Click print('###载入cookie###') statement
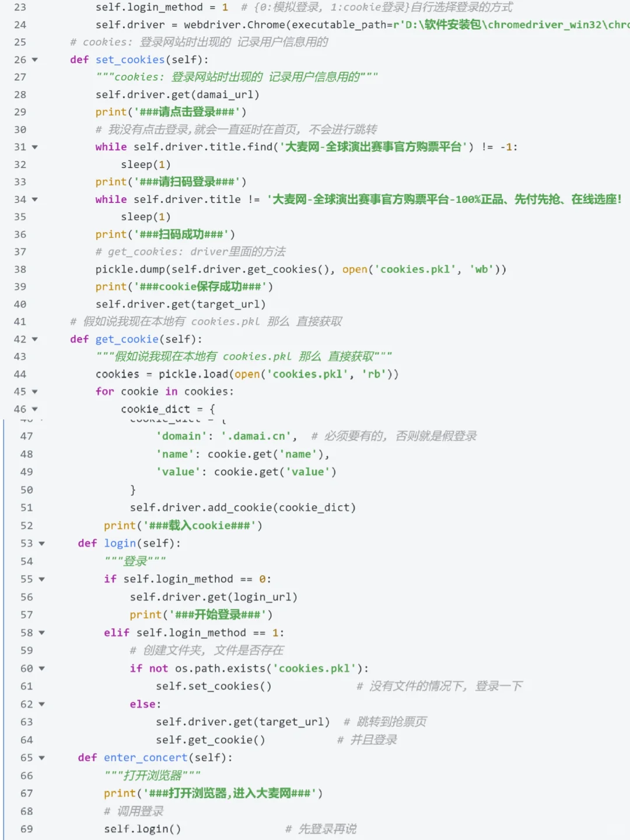Viewport: 630px width, 840px height. pyautogui.click(x=183, y=526)
